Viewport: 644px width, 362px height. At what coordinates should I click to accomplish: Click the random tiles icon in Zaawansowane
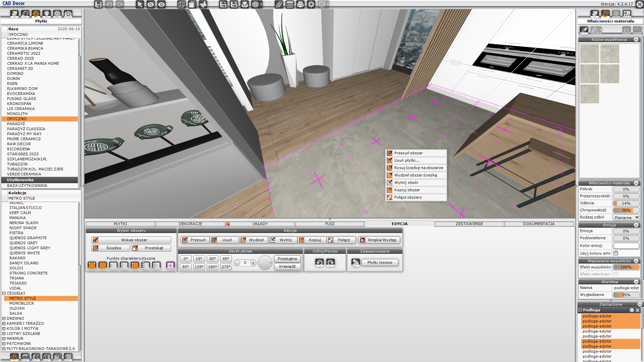pos(355,262)
